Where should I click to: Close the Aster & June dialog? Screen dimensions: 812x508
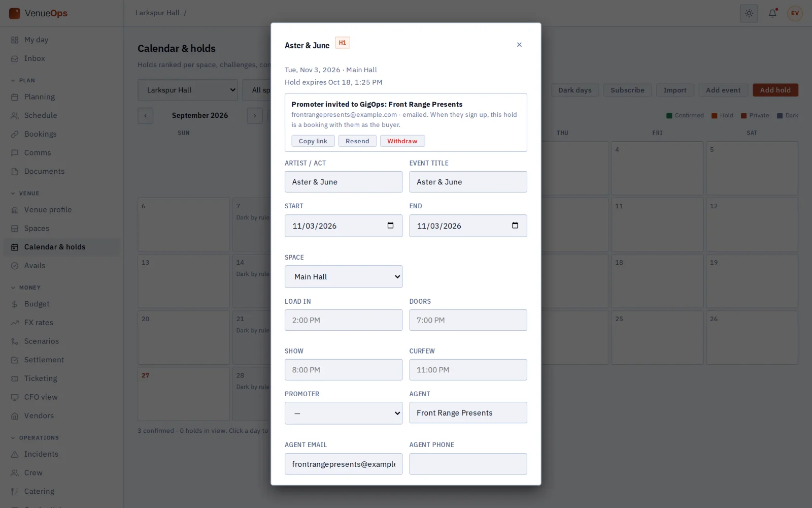click(x=519, y=45)
